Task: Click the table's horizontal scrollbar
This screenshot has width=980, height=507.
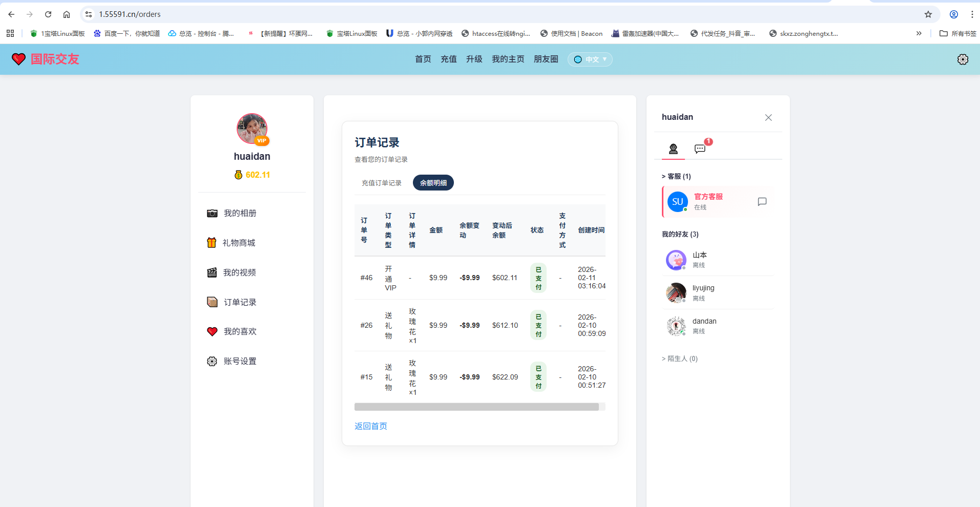Action: [476, 407]
